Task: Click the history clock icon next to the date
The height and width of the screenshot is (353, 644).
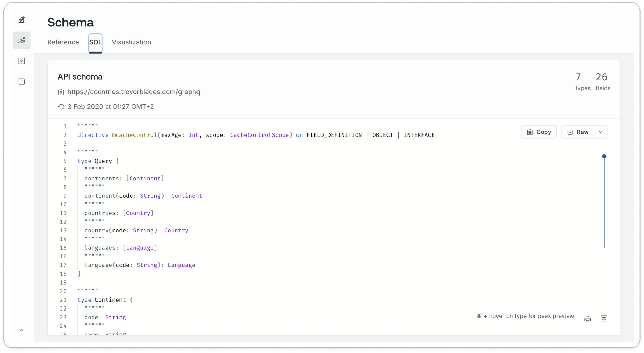Action: pyautogui.click(x=61, y=107)
